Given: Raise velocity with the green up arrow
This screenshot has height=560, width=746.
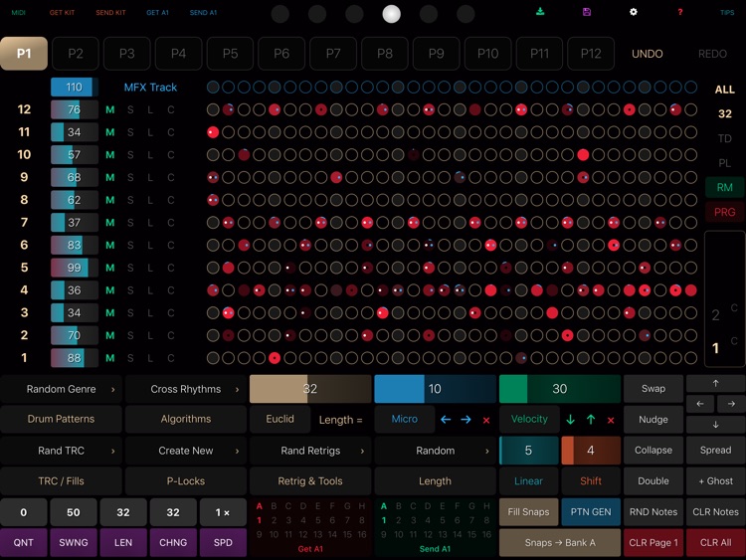Looking at the screenshot, I should [x=591, y=420].
